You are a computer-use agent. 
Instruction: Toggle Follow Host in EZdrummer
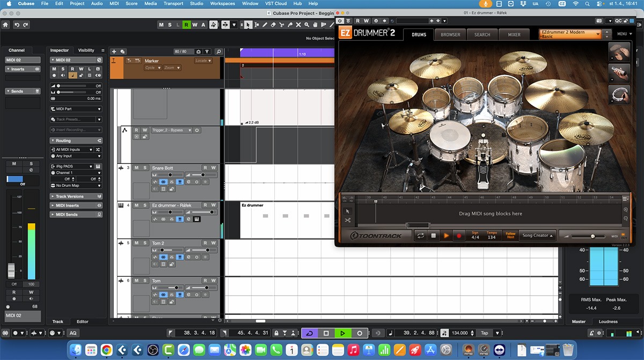click(510, 235)
